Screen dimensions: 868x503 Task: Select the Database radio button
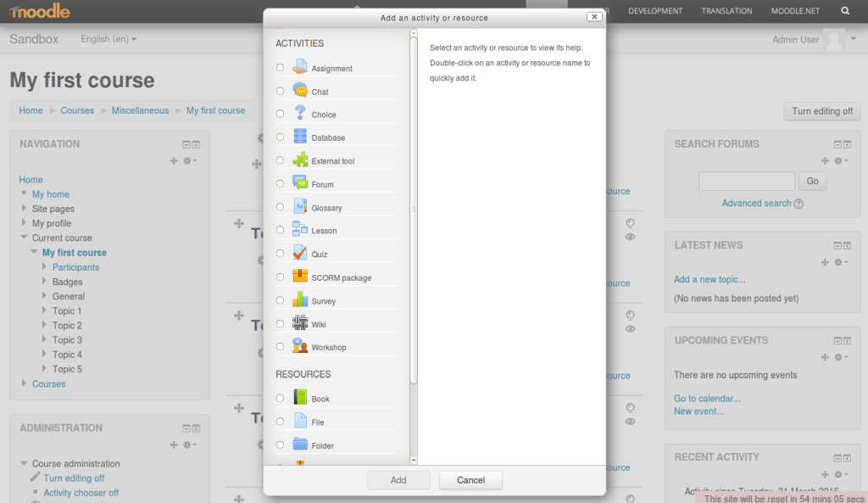[x=281, y=137]
